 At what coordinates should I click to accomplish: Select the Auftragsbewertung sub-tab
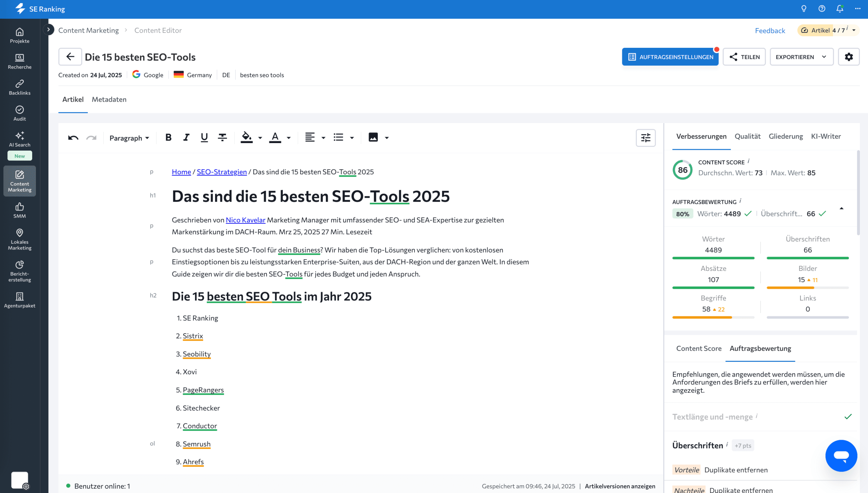(x=760, y=349)
